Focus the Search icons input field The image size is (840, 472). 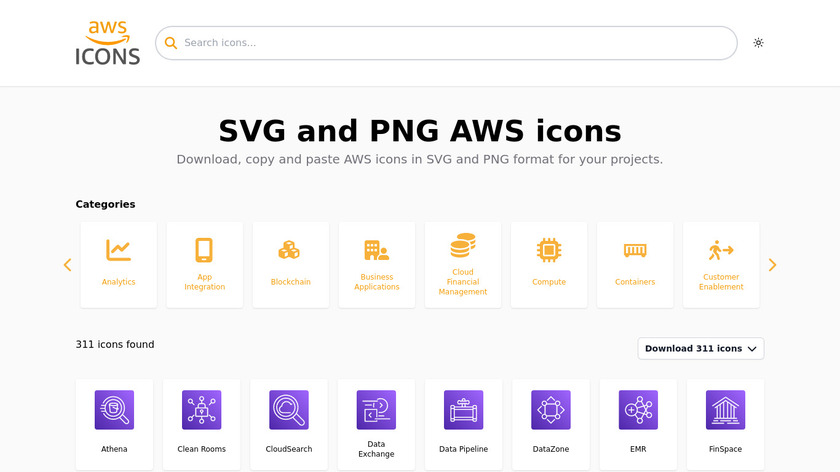coord(446,43)
